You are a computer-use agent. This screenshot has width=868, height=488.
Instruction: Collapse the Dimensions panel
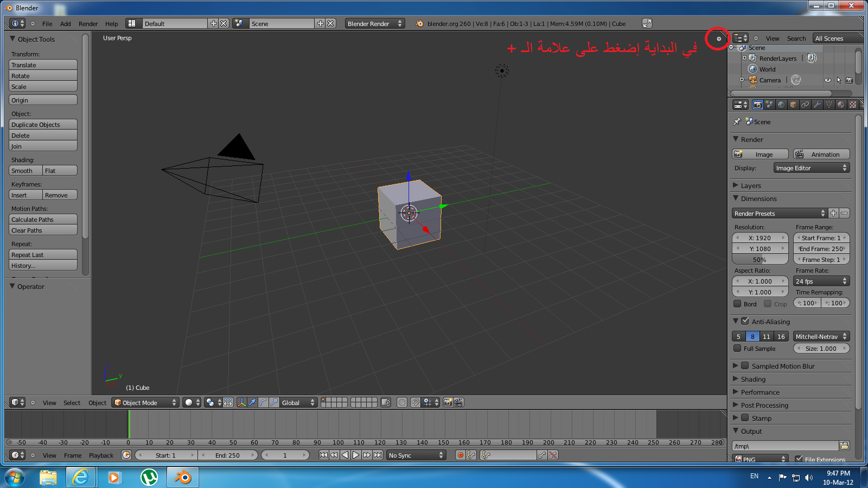click(736, 198)
